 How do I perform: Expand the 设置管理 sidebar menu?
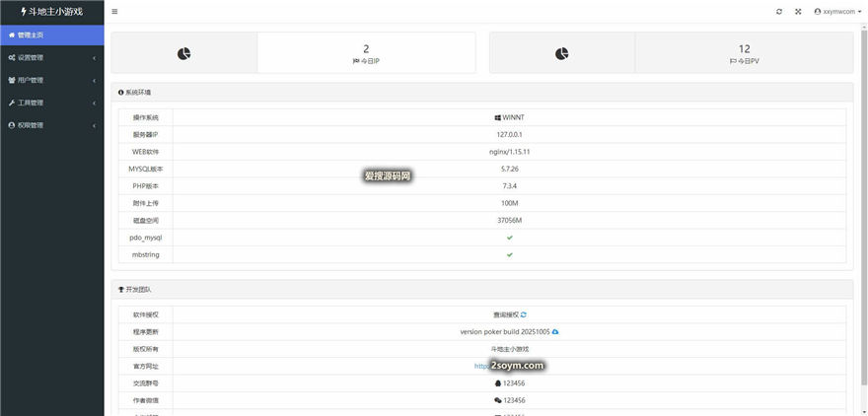coord(51,57)
